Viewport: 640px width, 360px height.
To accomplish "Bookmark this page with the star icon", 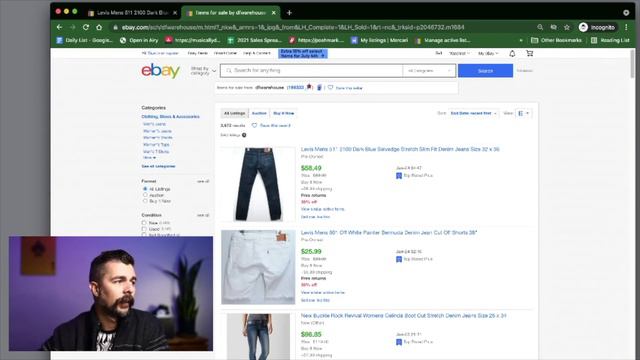I will (x=567, y=27).
